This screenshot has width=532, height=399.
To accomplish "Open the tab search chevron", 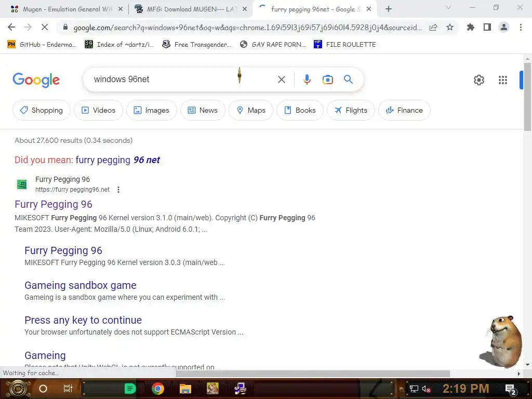I will click(x=448, y=7).
